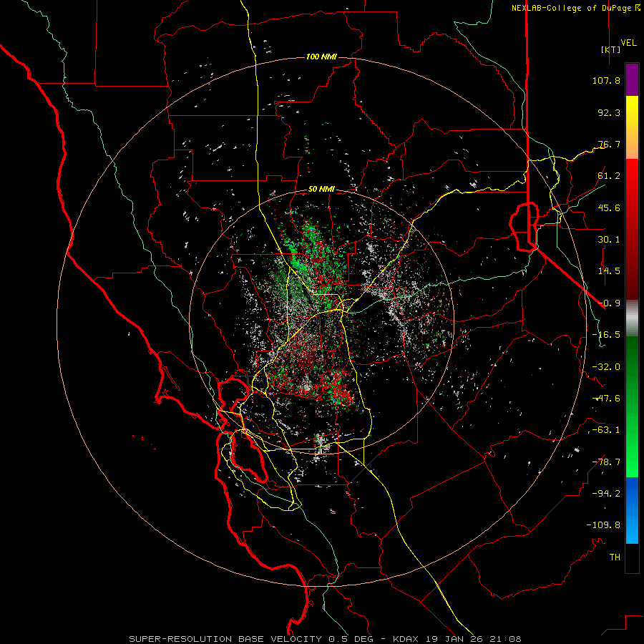
Task: Click the 45.6 legend value
Action: [x=609, y=208]
